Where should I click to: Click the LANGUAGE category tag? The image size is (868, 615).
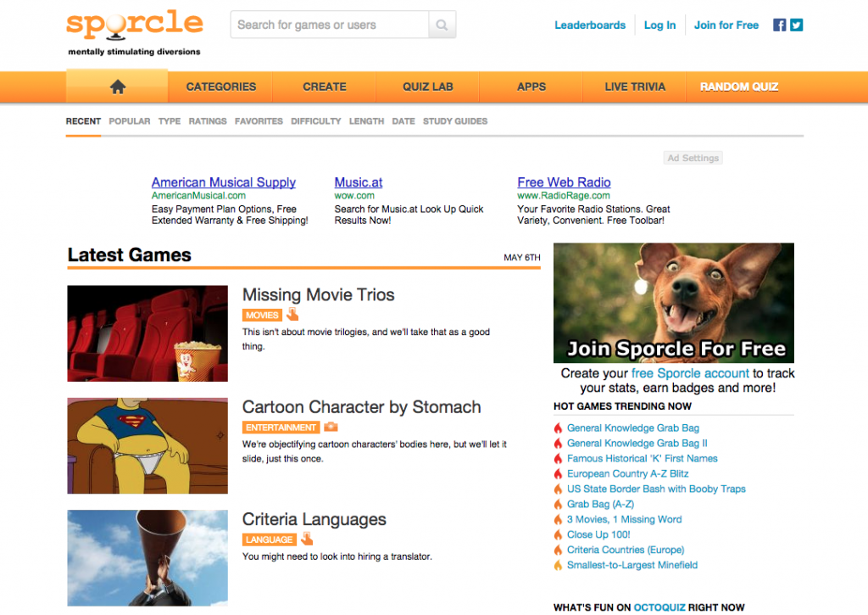[269, 540]
